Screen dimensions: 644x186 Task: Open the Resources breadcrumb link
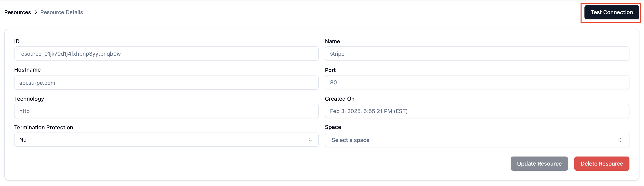[x=17, y=12]
